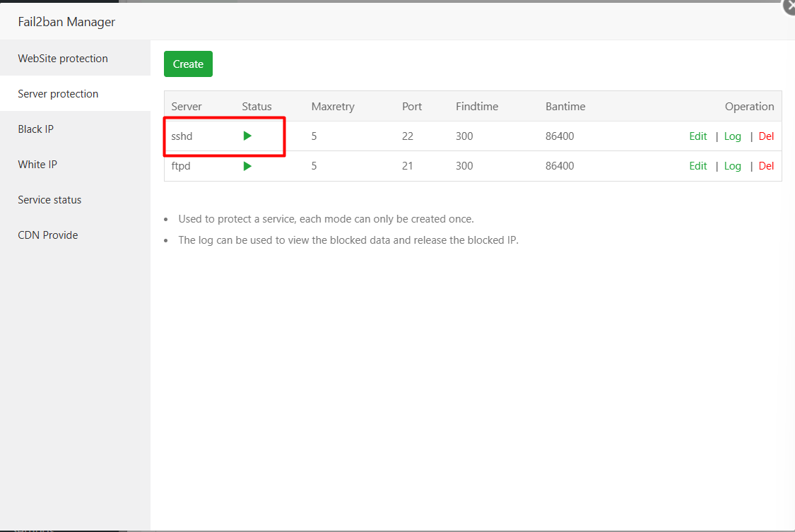Viewport: 795px width, 532px height.
Task: Sort by the Server column header
Action: point(186,106)
